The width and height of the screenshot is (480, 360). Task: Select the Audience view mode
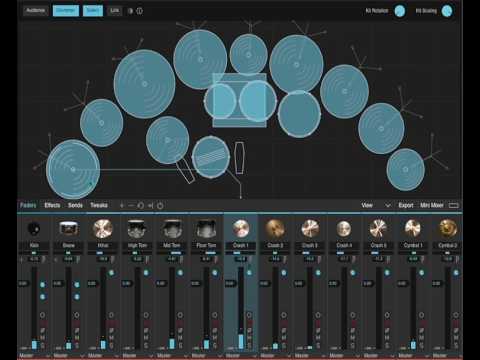(x=35, y=11)
